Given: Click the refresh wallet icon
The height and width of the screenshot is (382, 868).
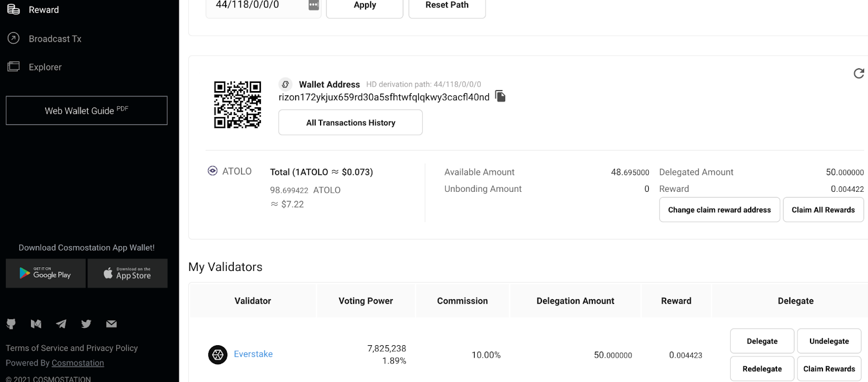Looking at the screenshot, I should (x=858, y=73).
